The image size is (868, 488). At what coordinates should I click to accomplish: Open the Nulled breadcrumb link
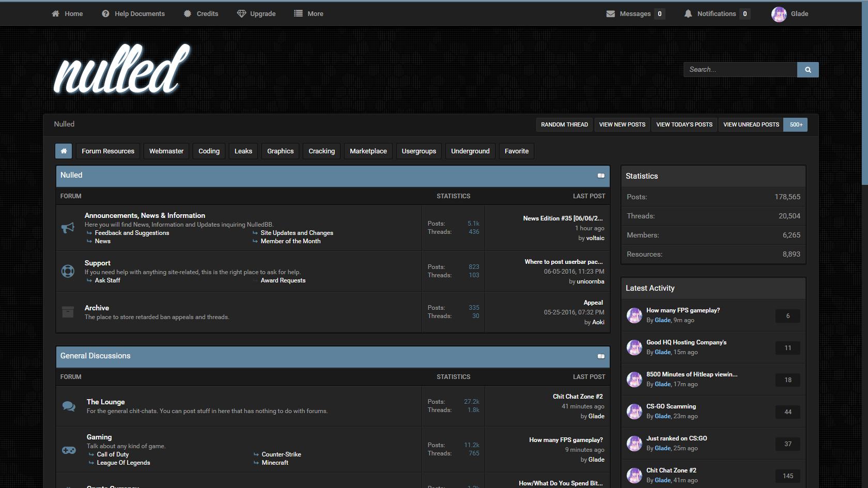click(x=64, y=124)
